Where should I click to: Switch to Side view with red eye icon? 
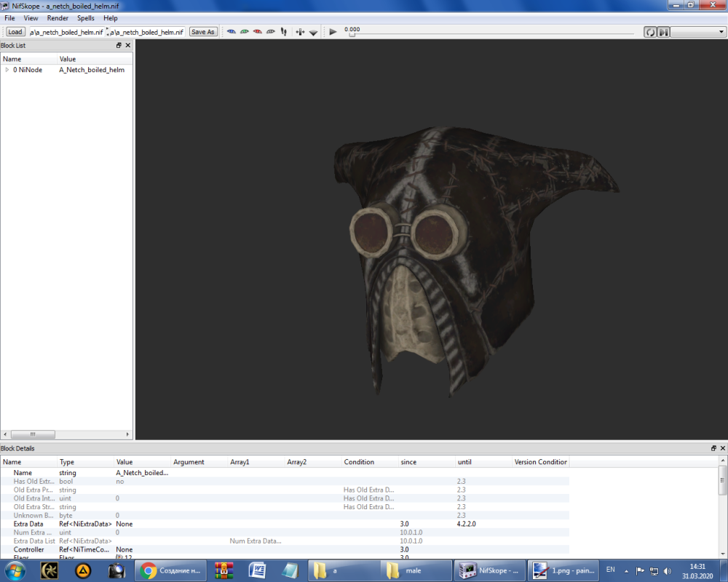point(257,31)
